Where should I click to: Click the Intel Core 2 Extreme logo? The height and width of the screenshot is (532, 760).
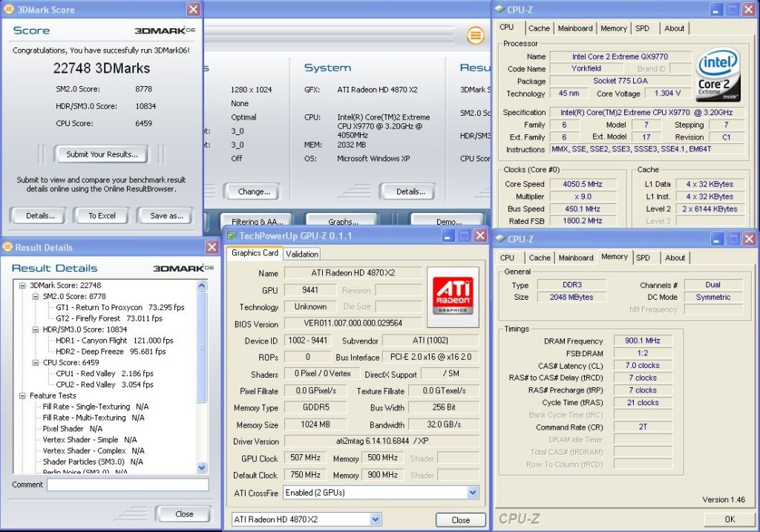point(718,73)
